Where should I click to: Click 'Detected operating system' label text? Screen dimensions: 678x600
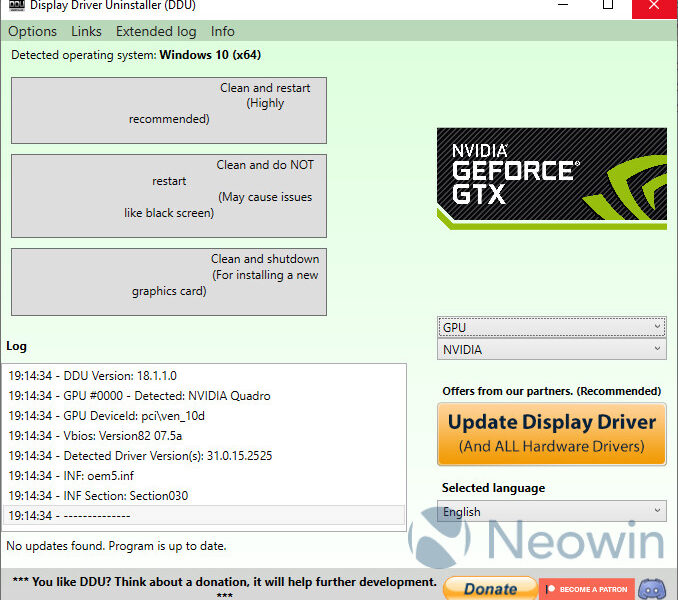136,55
